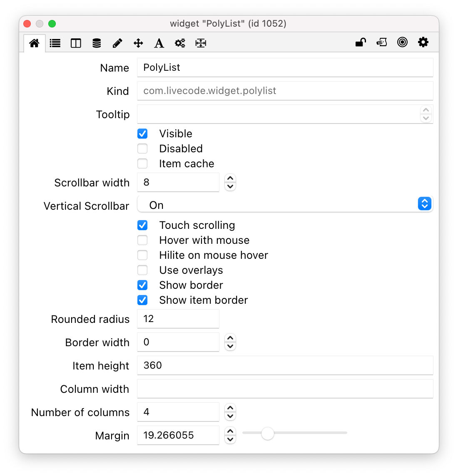Open the text formatting A tab

click(x=159, y=43)
